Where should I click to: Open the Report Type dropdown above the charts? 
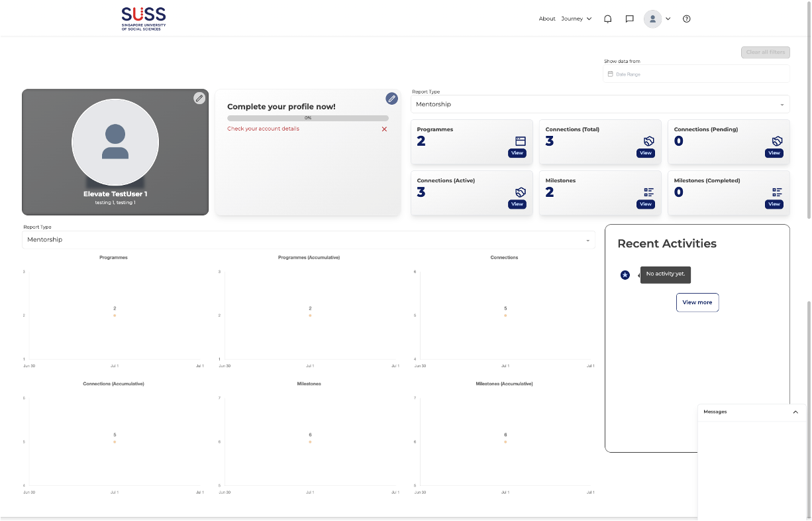click(x=308, y=240)
